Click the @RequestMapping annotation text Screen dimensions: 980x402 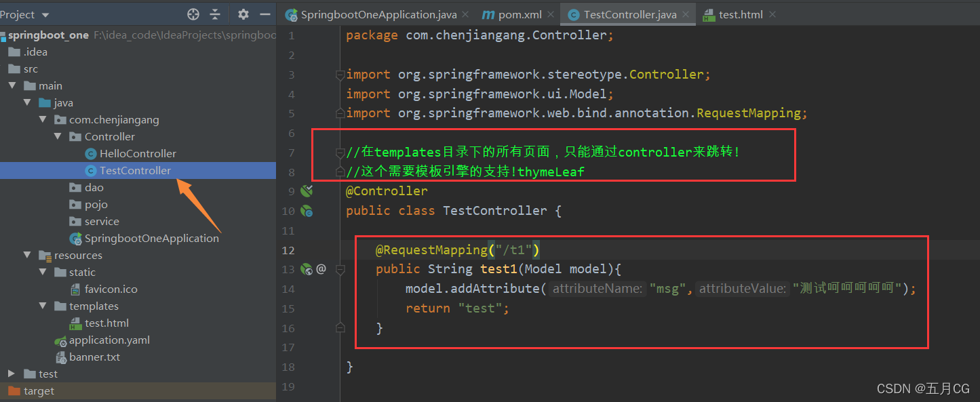coord(431,250)
